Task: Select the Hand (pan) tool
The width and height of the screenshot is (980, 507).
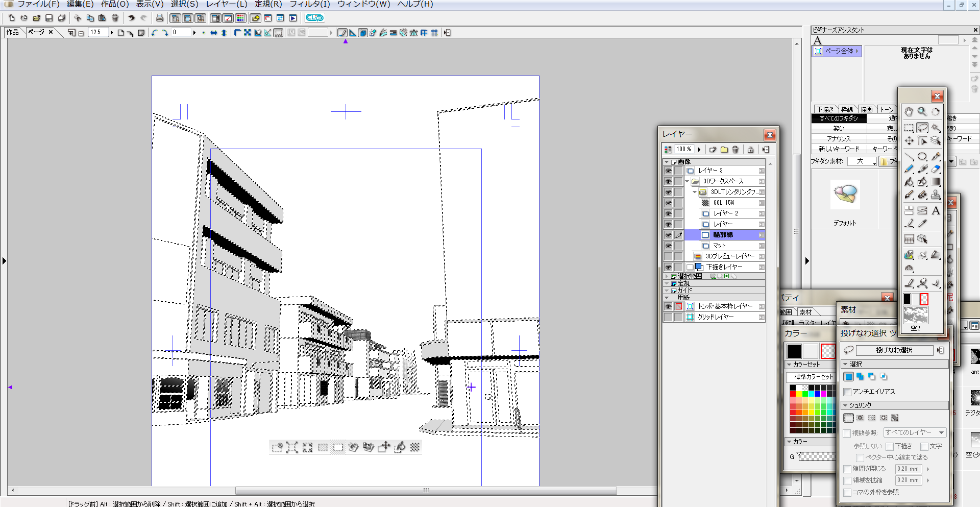Action: click(x=909, y=112)
